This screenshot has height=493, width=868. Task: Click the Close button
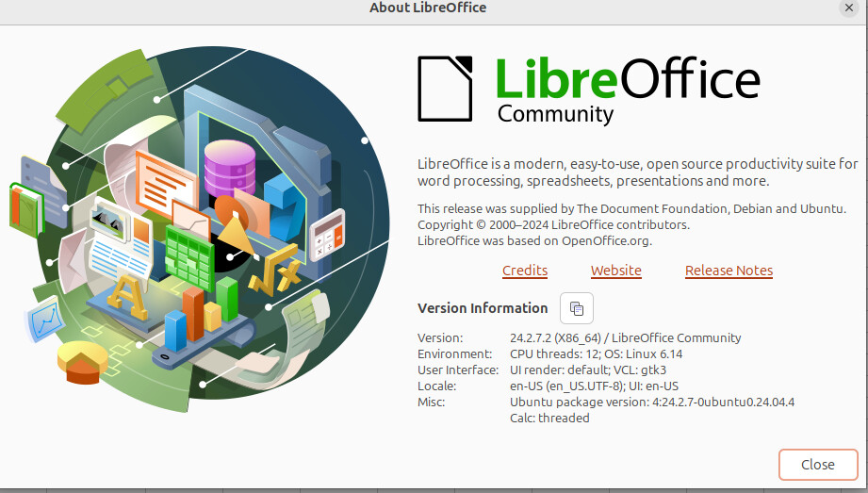(x=818, y=464)
